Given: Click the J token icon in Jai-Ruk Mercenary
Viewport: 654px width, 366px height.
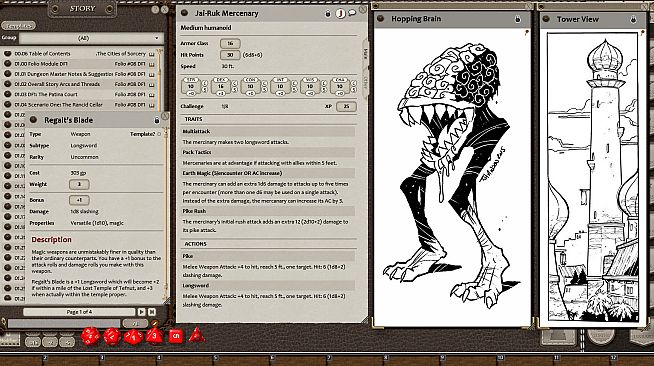Looking at the screenshot, I should point(341,13).
